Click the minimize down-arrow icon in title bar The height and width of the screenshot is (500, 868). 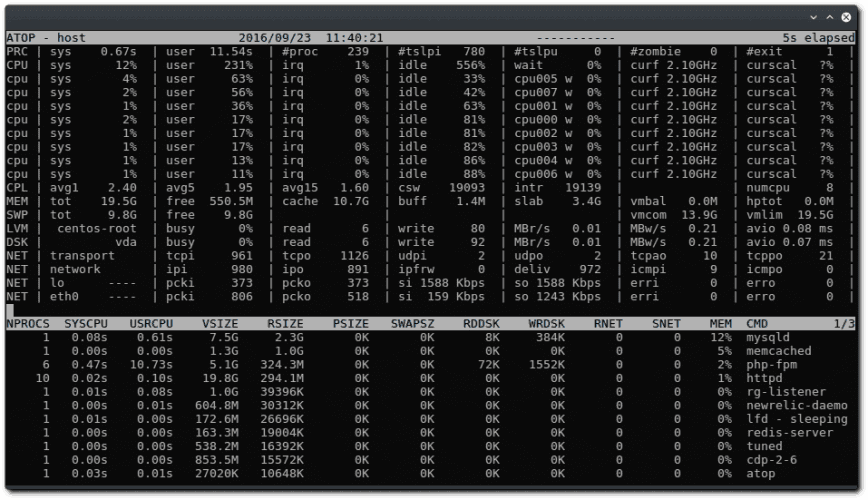[x=813, y=17]
